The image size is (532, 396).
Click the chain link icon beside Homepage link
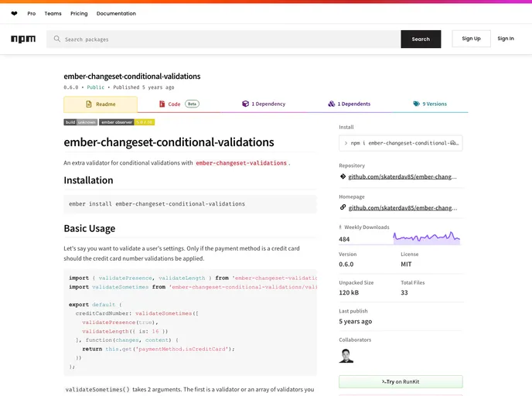tap(343, 207)
